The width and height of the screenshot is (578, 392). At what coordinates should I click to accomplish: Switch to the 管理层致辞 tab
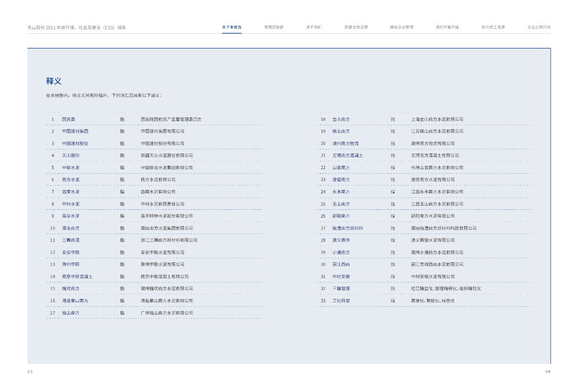[274, 27]
